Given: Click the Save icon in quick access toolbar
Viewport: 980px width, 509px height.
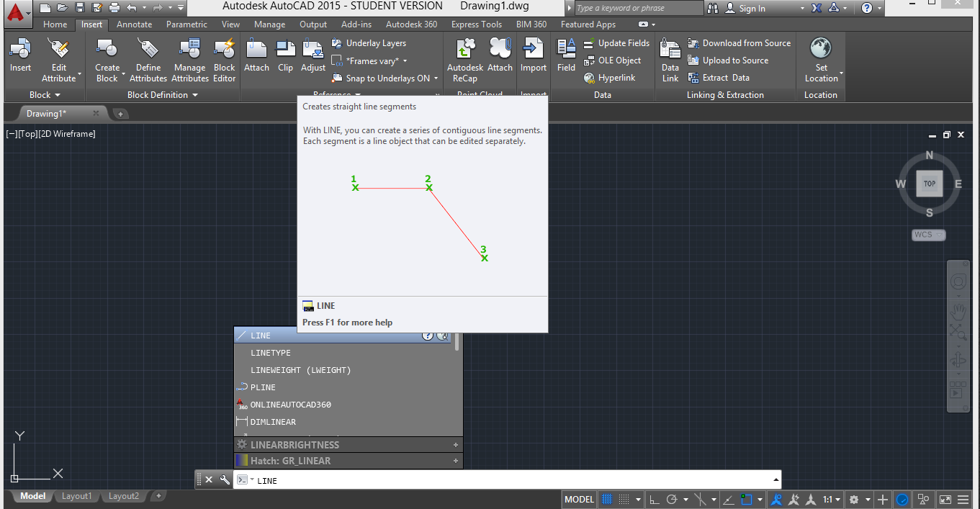Looking at the screenshot, I should point(80,8).
